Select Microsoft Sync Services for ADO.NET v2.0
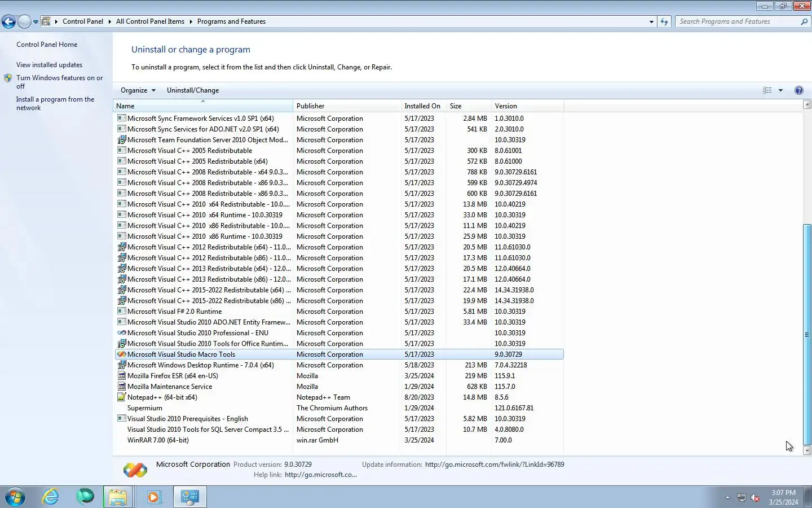This screenshot has height=508, width=812. pyautogui.click(x=339, y=129)
